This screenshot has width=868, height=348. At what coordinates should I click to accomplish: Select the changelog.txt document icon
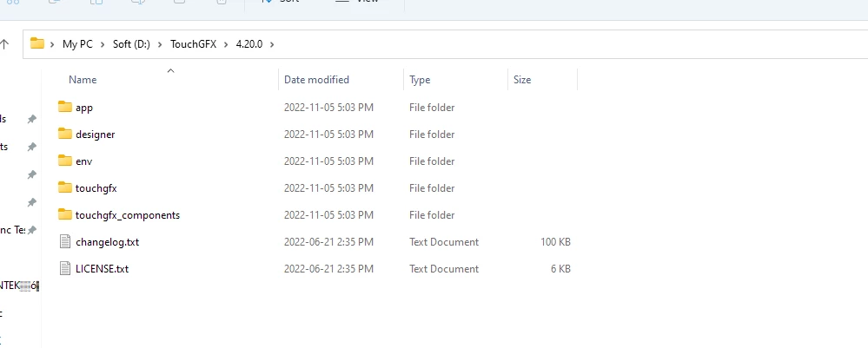tap(65, 241)
